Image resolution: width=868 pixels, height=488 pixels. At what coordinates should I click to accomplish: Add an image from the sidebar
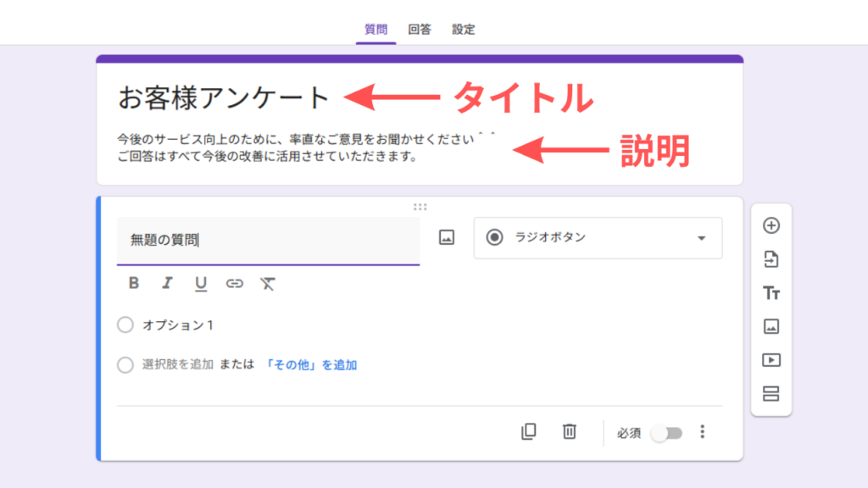[x=771, y=326]
